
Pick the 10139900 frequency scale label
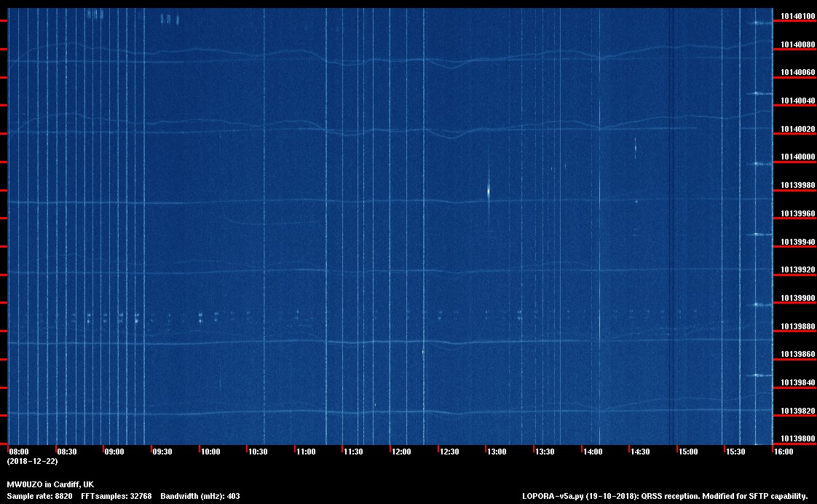(x=797, y=299)
